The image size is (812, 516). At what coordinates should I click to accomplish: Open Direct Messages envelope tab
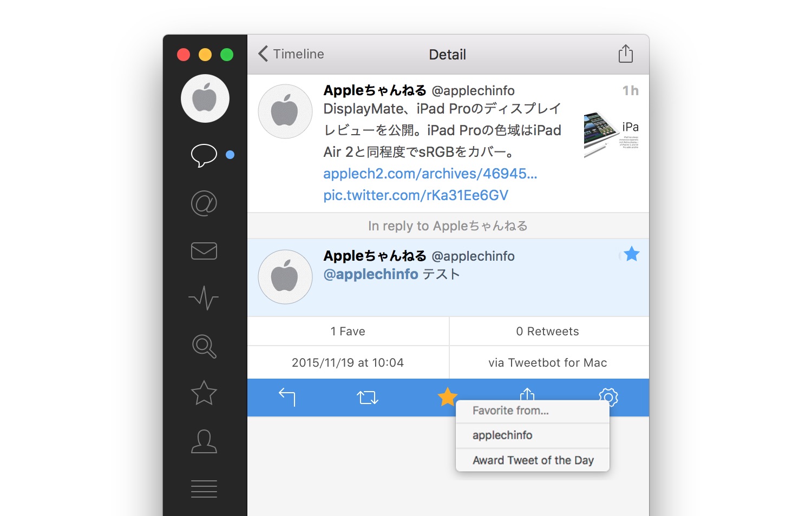[x=204, y=251]
